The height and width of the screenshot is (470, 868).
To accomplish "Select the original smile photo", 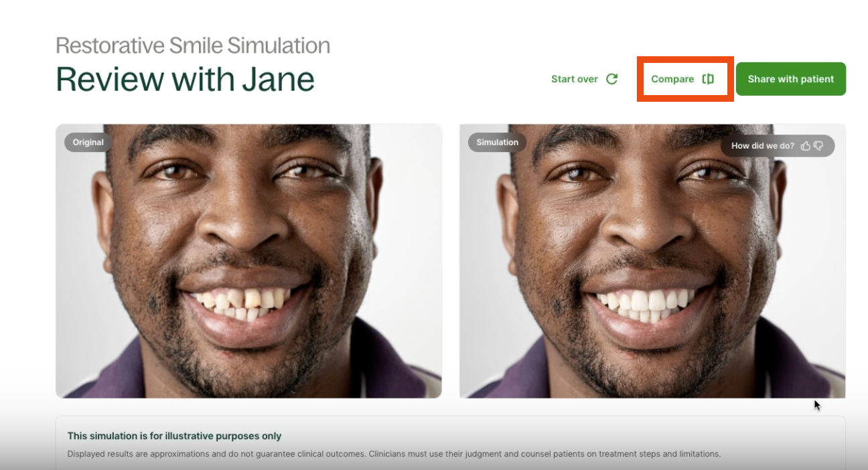I will (248, 261).
